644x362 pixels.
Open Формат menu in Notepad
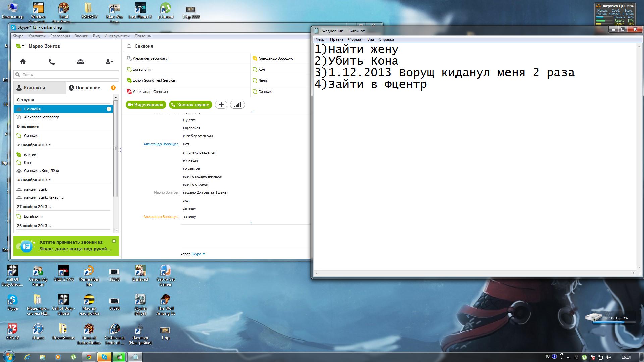(355, 39)
